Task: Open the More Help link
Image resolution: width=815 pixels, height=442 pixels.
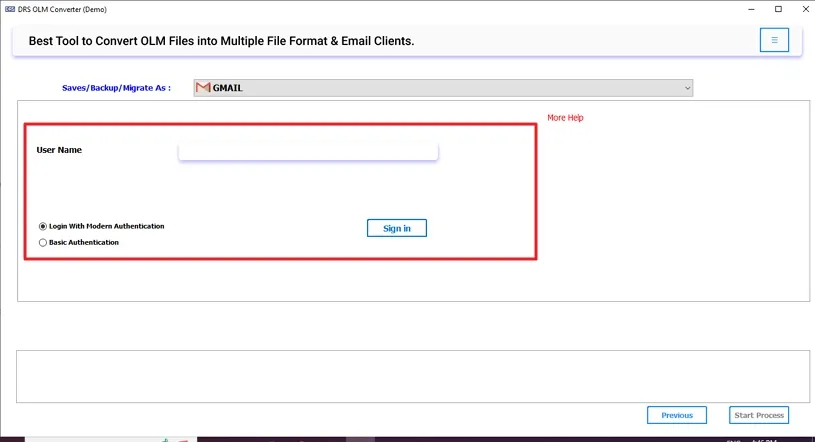Action: (565, 118)
